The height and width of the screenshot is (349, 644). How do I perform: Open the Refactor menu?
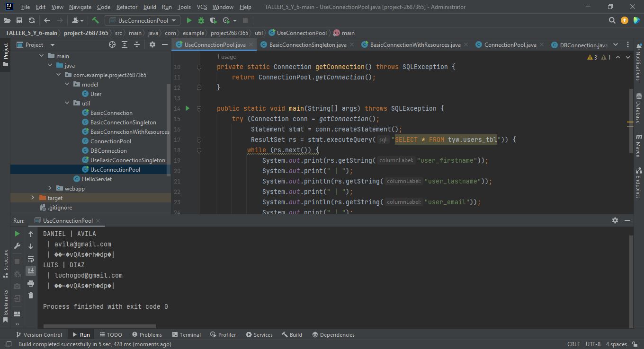coord(126,7)
